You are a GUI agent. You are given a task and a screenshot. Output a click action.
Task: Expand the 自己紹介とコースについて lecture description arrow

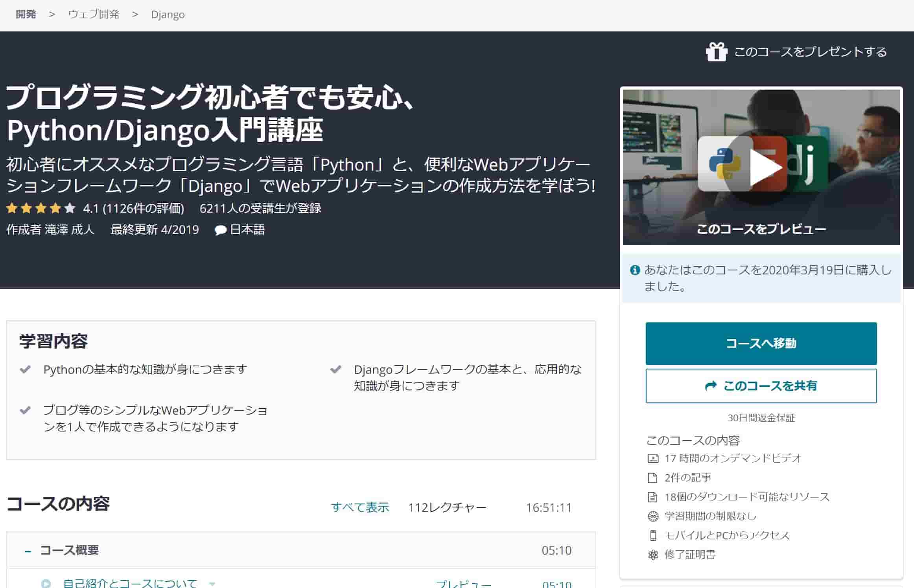(212, 584)
